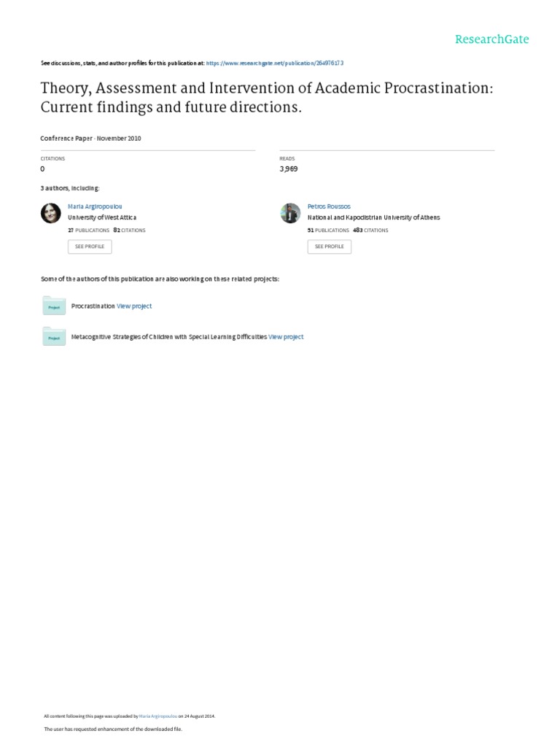This screenshot has width=560, height=747.
Task: Select University of West Attica affiliation
Action: tap(102, 217)
